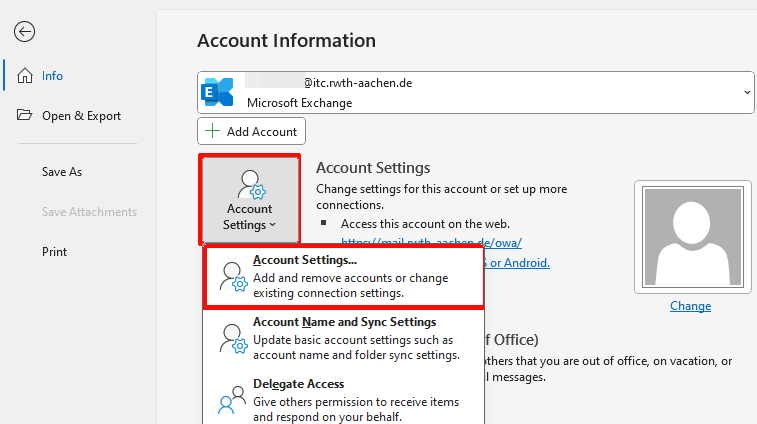The height and width of the screenshot is (424, 757).
Task: Click the green plus icon on Add Account
Action: 212,131
